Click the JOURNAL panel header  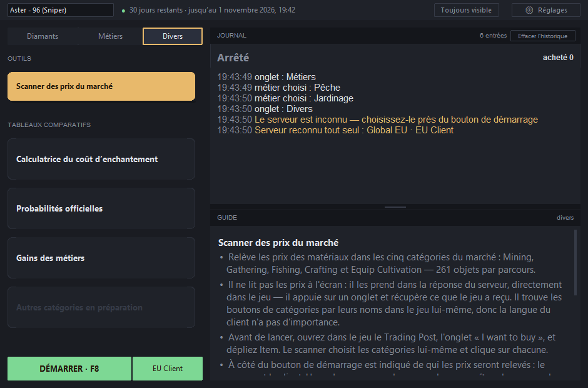click(x=231, y=35)
